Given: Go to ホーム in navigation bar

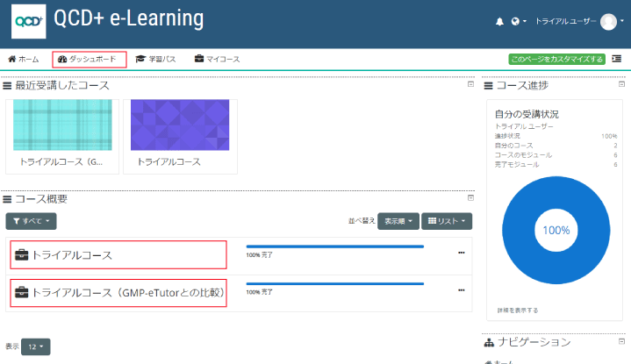Looking at the screenshot, I should click(x=24, y=59).
